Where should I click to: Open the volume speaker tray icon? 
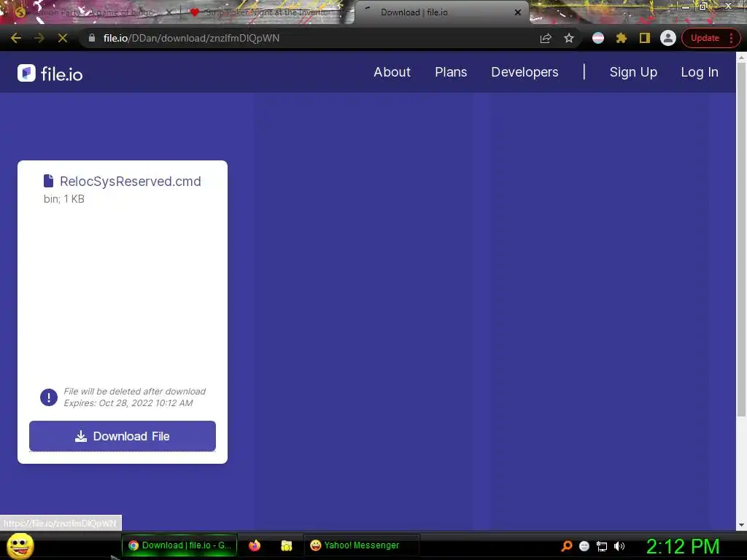[x=619, y=546]
